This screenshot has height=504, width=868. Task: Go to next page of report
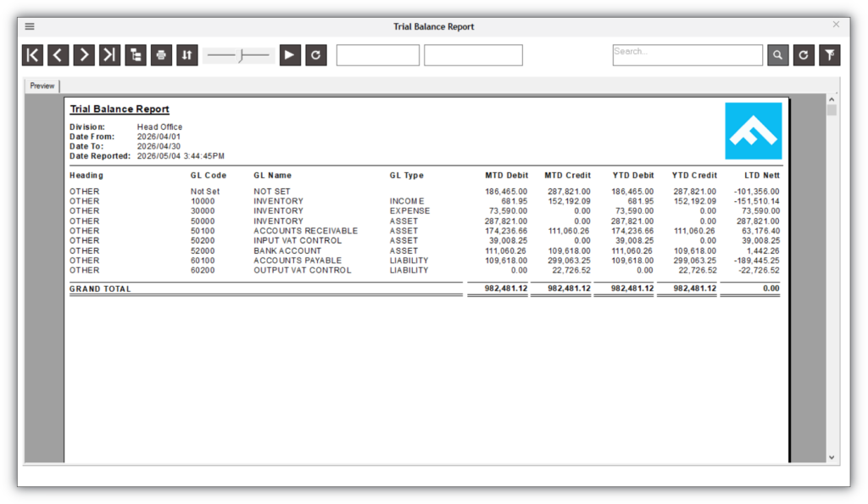pyautogui.click(x=84, y=55)
